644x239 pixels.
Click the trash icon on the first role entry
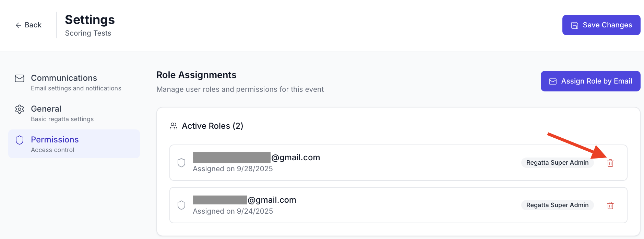(610, 163)
